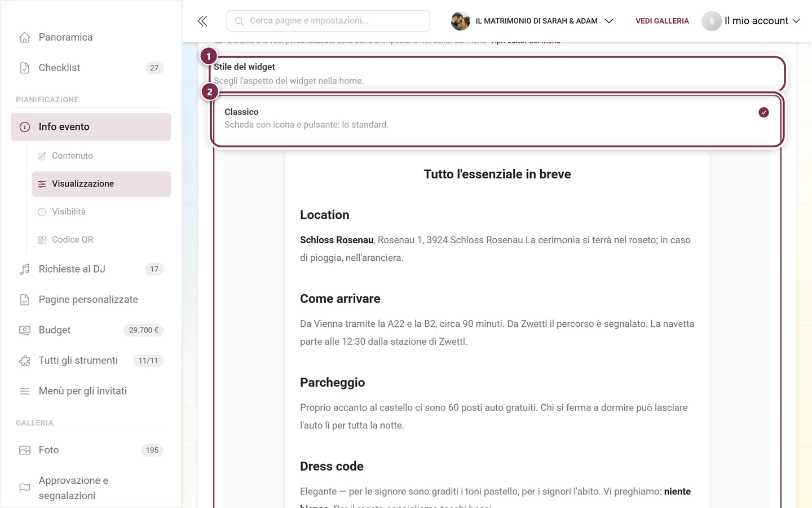Image resolution: width=812 pixels, height=508 pixels.
Task: Click the Menù per gli invitati hamburger icon
Action: (x=25, y=391)
